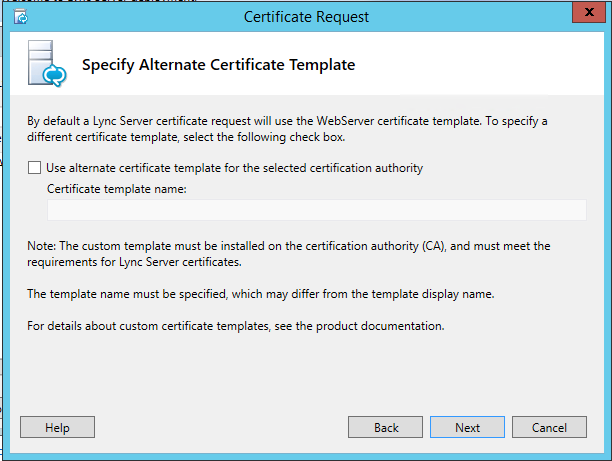Open Help for this wizard page
Viewport: 612px width, 461px height.
click(x=57, y=427)
